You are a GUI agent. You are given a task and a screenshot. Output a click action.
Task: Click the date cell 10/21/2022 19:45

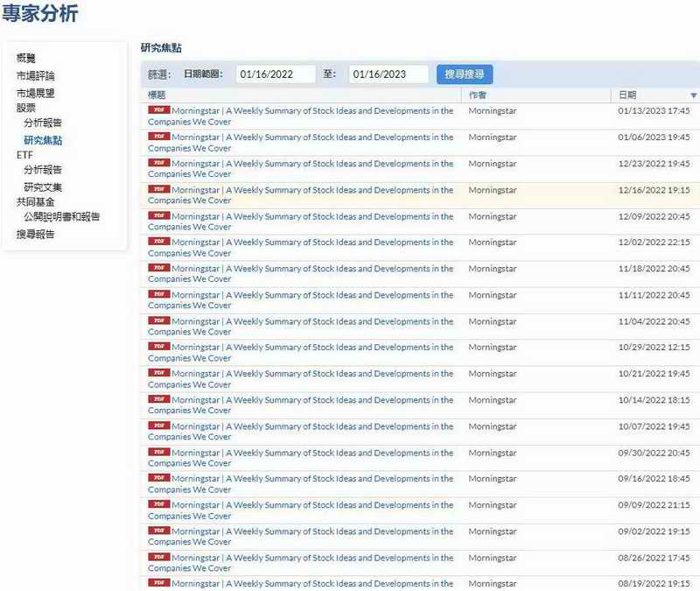(x=654, y=374)
